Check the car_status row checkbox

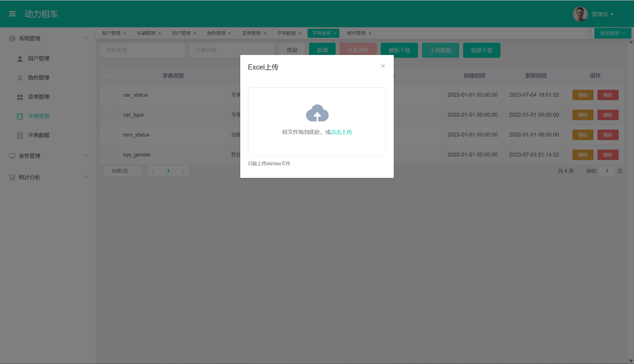(x=107, y=95)
